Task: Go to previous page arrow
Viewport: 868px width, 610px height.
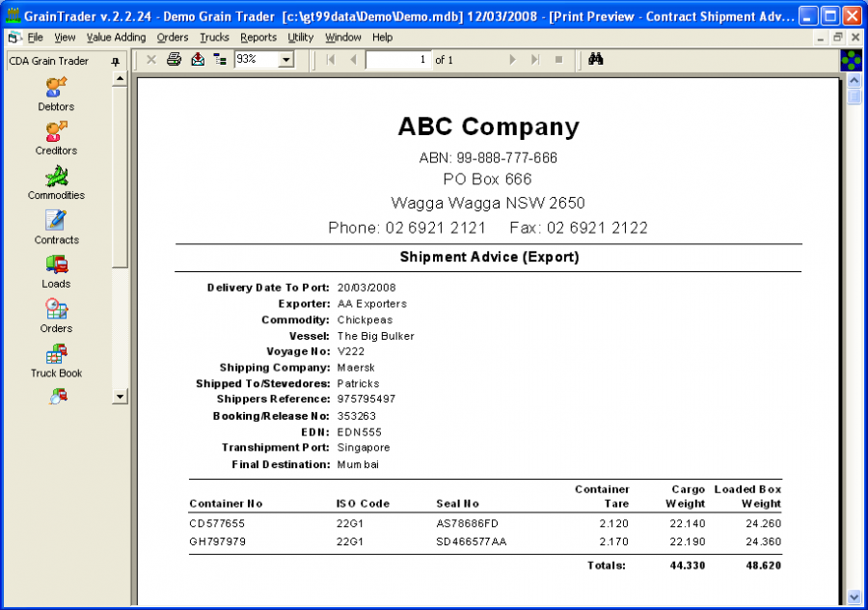Action: (353, 59)
